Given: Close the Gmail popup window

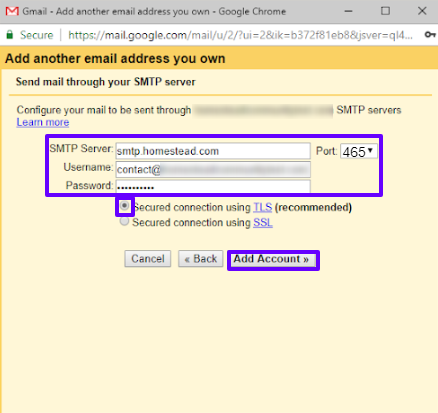Looking at the screenshot, I should point(422,11).
